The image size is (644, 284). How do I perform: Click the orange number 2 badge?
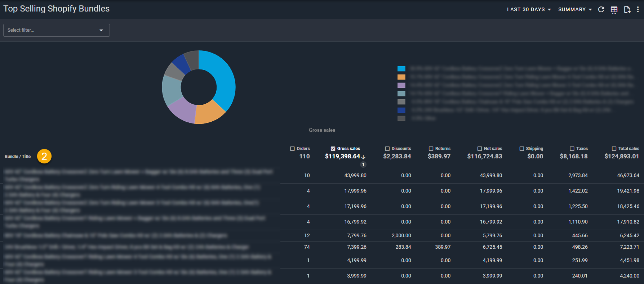click(x=44, y=156)
